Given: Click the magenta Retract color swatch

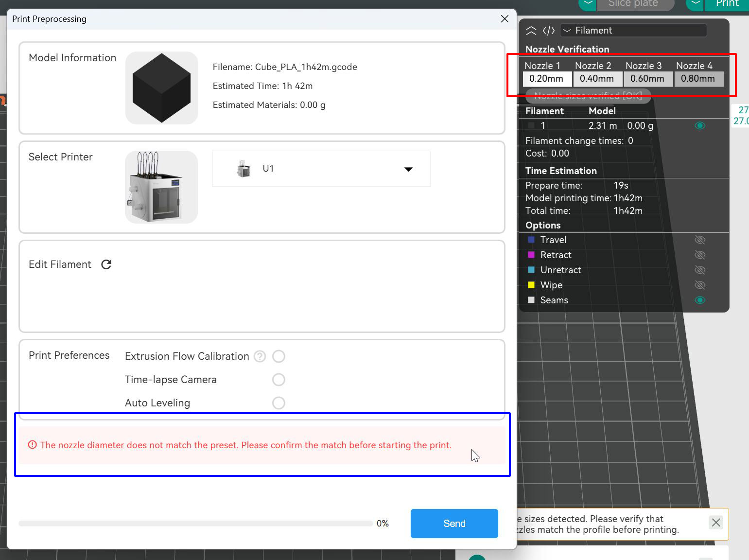Looking at the screenshot, I should (x=531, y=255).
